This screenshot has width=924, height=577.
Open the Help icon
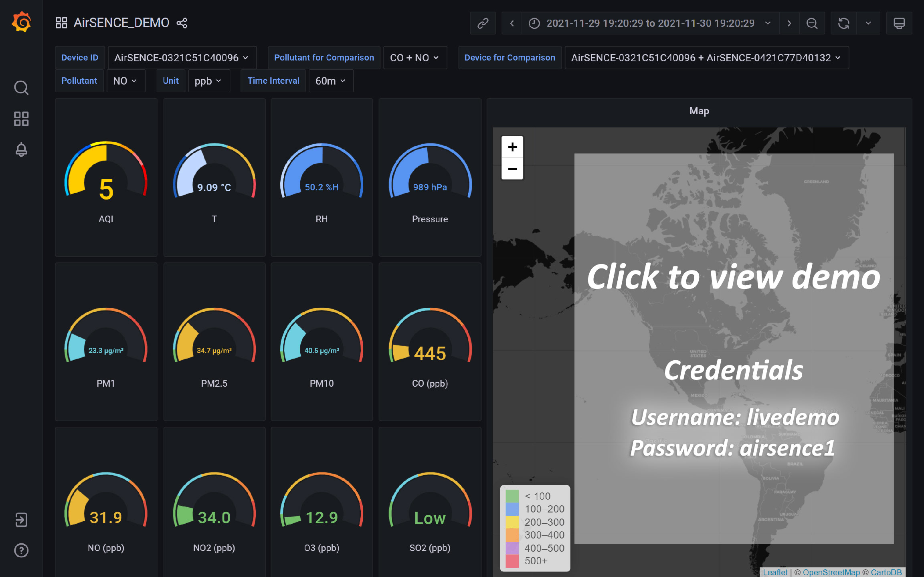22,550
